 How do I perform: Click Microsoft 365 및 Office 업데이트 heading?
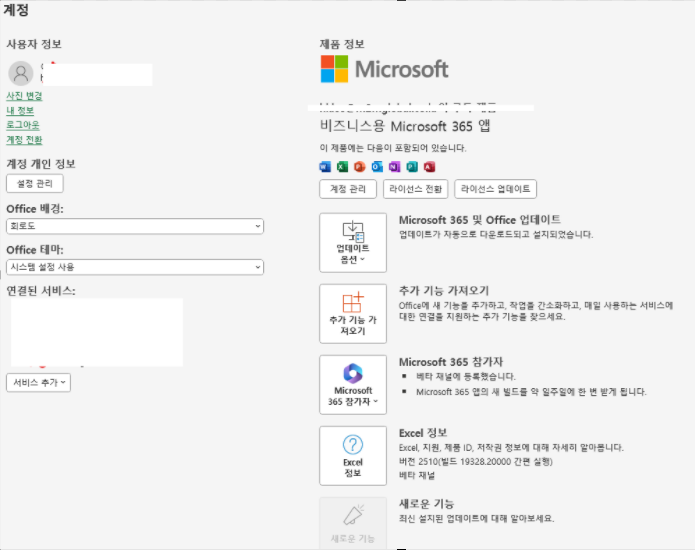pyautogui.click(x=480, y=220)
